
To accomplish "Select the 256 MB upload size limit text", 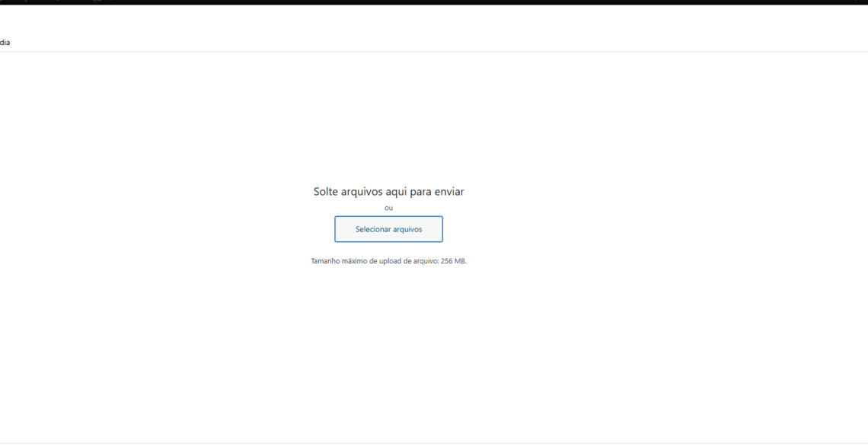I will coord(388,261).
